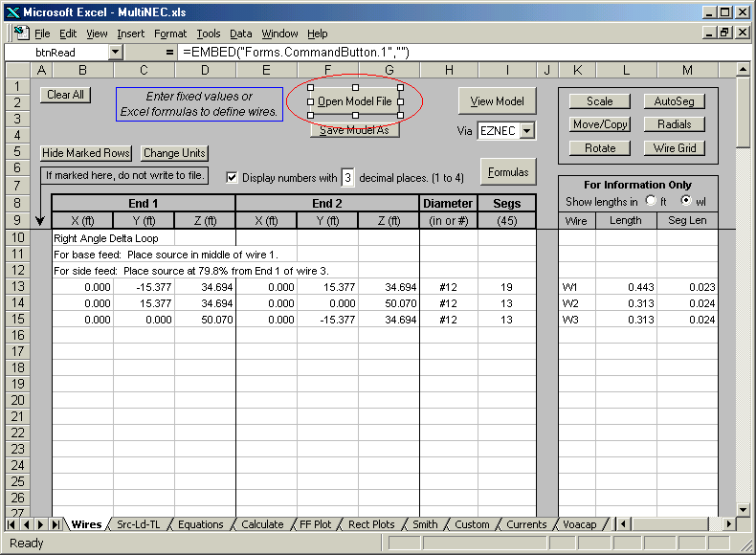756x555 pixels.
Task: Click the vertical scrollbar down arrow
Action: (x=744, y=509)
